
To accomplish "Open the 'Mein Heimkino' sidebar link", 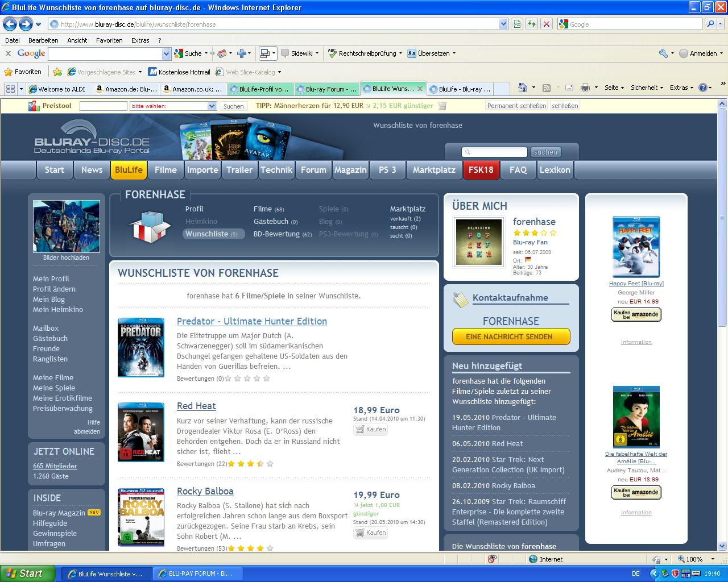I will pyautogui.click(x=58, y=310).
